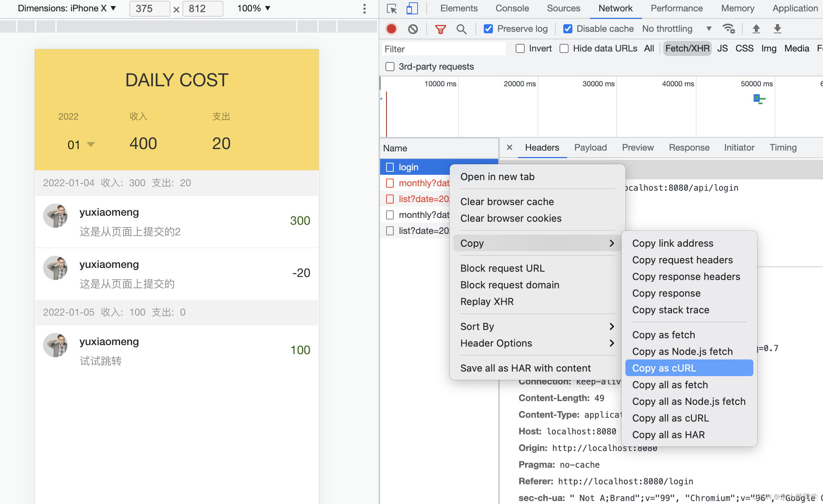Enable the 3rd-party requests checkbox
The image size is (823, 504).
tap(390, 67)
